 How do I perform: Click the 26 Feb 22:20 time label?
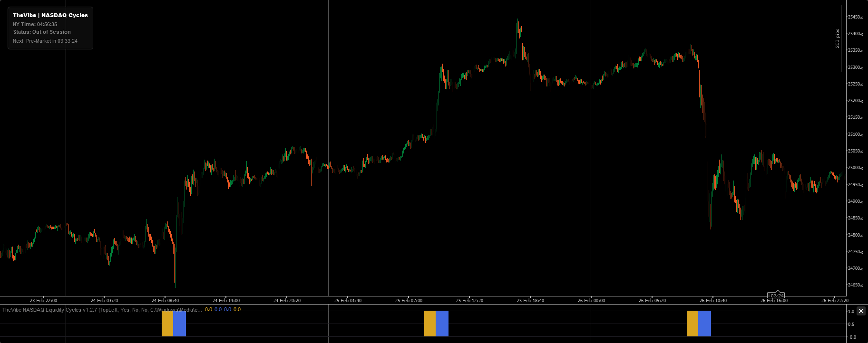click(835, 301)
